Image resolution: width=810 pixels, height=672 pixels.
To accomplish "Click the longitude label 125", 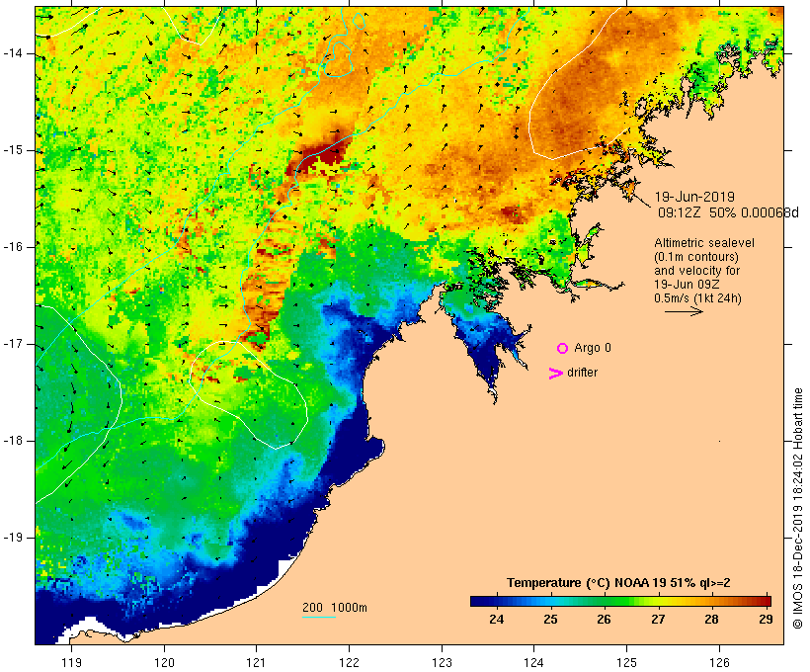I will pos(626,662).
